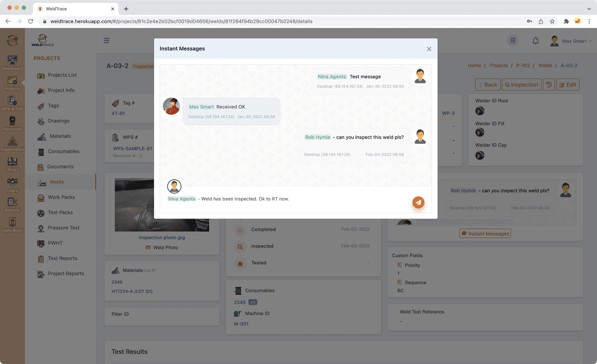Bookmark this page with star icon

(552, 21)
